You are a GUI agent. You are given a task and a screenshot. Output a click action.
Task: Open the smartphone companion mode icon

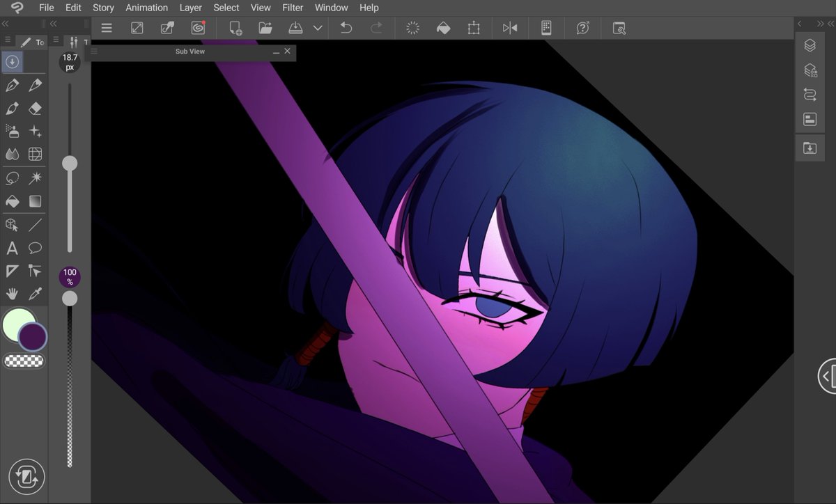coord(546,28)
